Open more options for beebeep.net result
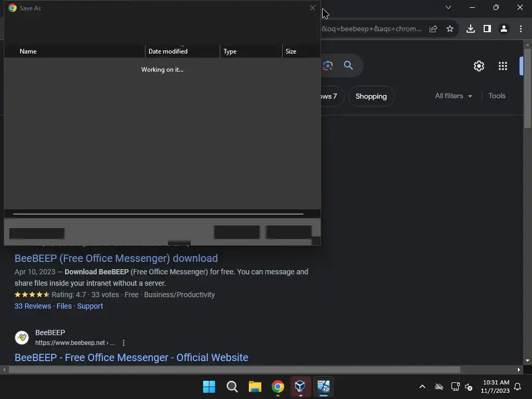This screenshot has width=532, height=399. coord(124,343)
